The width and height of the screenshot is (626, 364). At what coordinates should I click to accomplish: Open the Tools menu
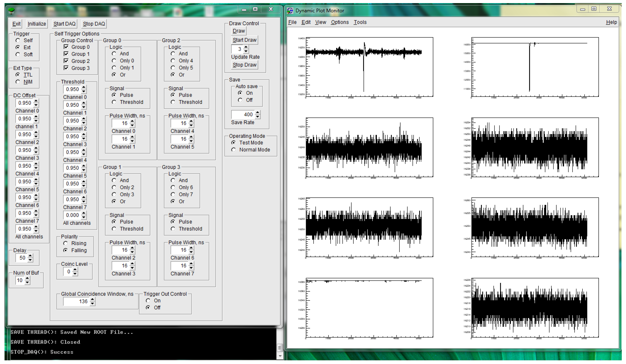[360, 22]
